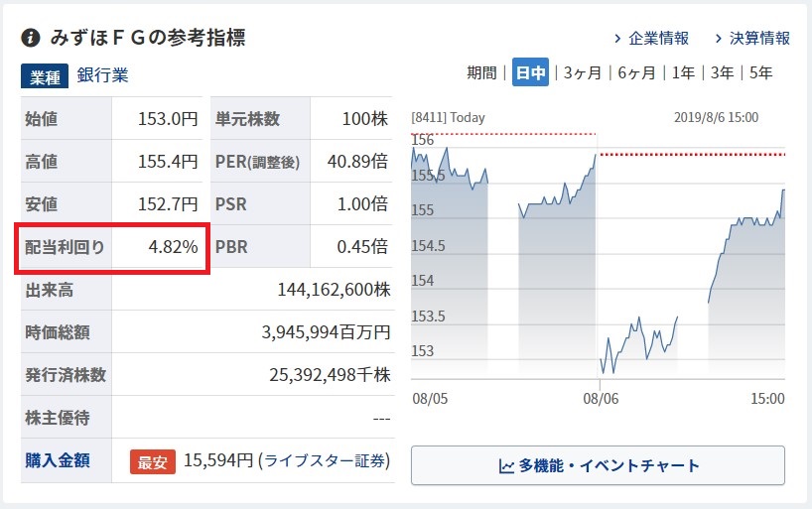This screenshot has height=509, width=812.
Task: Click the chart icon on 多機能 button
Action: pos(506,465)
